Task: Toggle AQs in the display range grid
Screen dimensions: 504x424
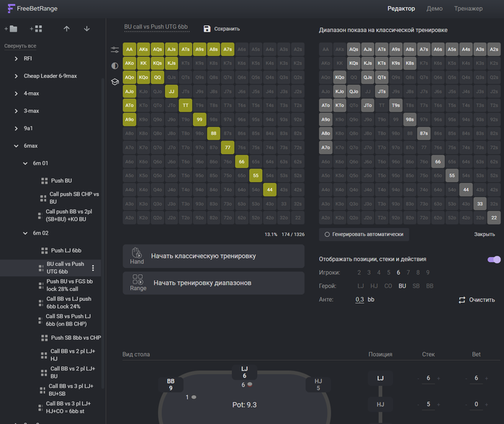Action: click(354, 49)
